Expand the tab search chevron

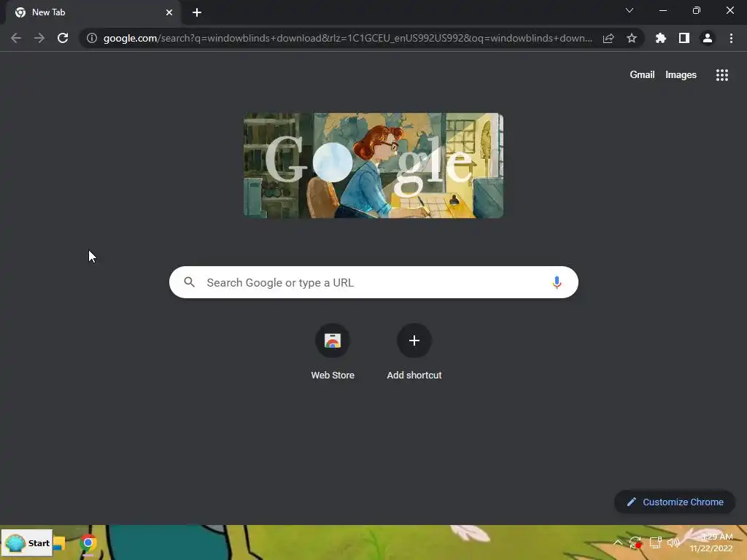click(630, 10)
